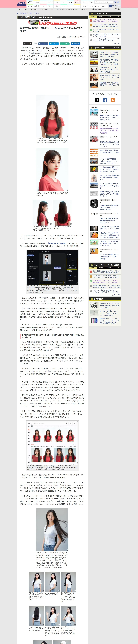
Task: Share article on Facebook button
Action: (43, 43)
